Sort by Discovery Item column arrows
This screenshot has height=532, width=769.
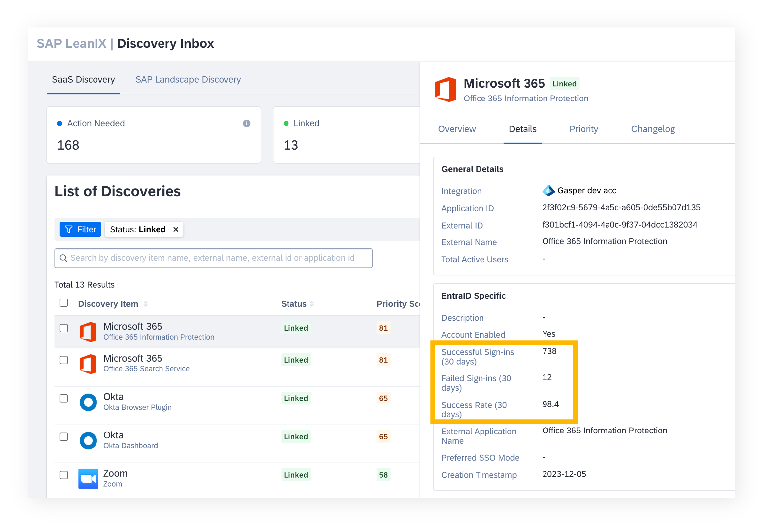(x=146, y=304)
